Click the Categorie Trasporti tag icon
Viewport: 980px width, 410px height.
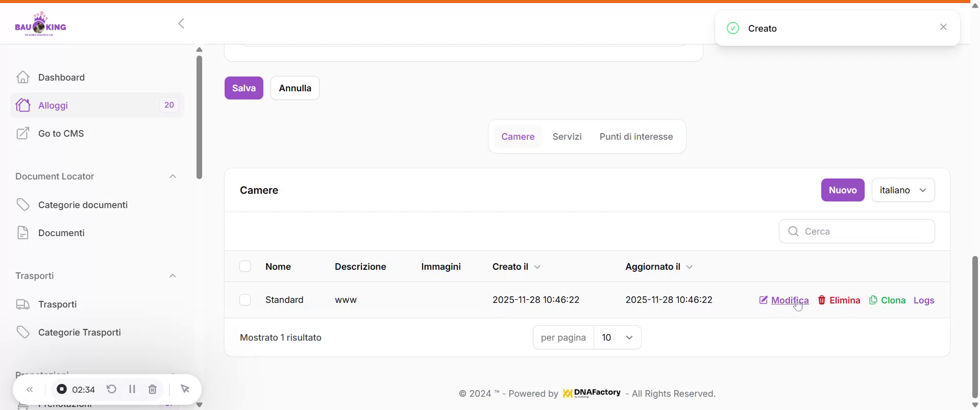22,332
